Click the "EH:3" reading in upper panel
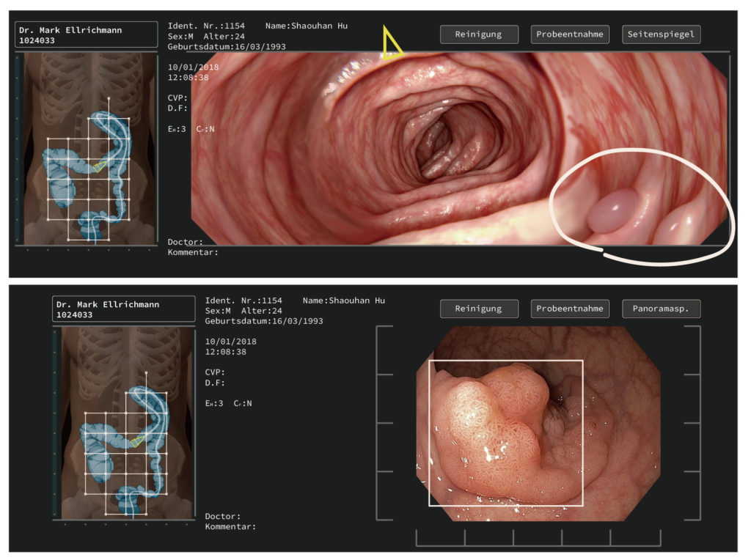 [177, 129]
